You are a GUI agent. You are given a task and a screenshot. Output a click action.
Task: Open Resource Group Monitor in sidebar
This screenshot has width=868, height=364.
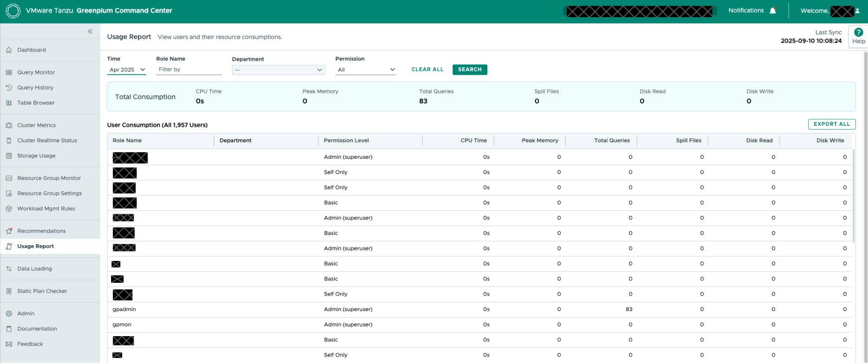click(x=49, y=178)
